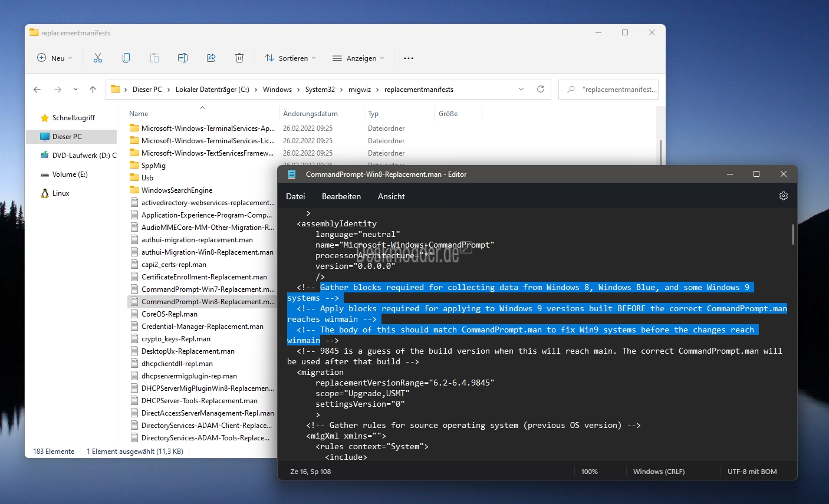Open the Sortieren dropdown
Viewport: 829px width, 504px height.
pos(290,58)
